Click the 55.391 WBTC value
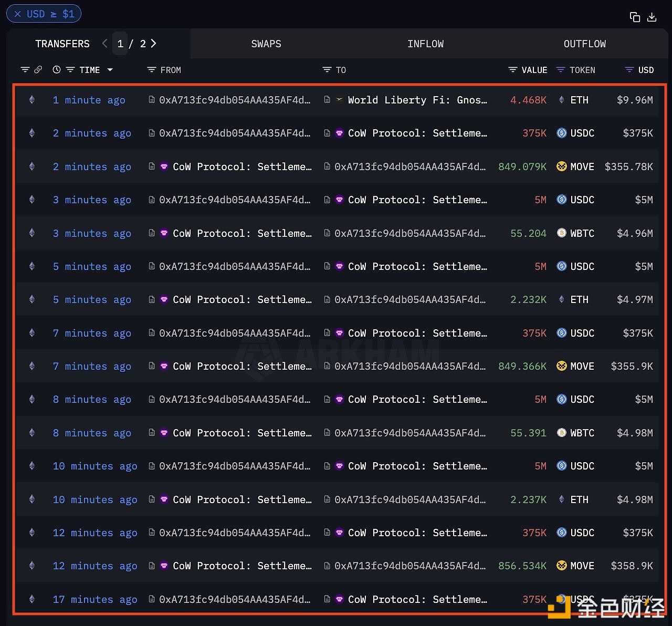The image size is (672, 626). click(529, 433)
